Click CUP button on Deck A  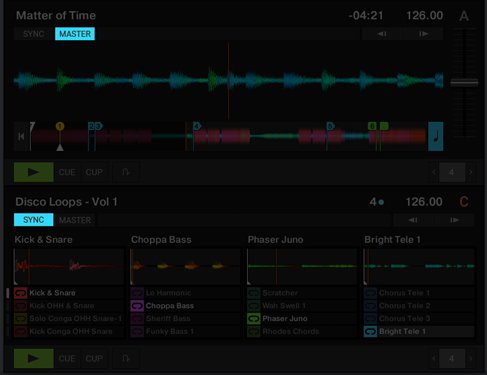[x=94, y=172]
